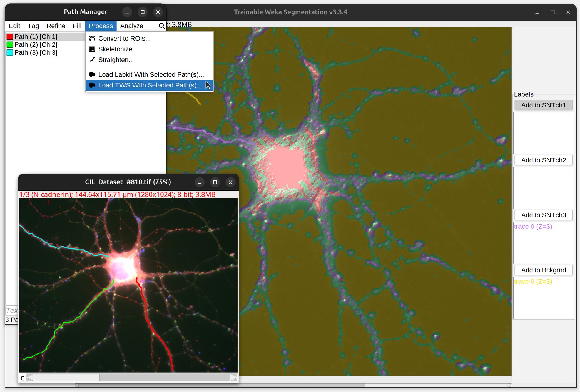Open the Refine menu
The image size is (580, 392).
pos(56,26)
